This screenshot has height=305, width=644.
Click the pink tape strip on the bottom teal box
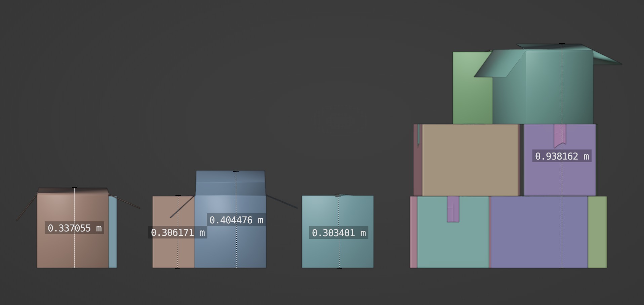(x=453, y=209)
